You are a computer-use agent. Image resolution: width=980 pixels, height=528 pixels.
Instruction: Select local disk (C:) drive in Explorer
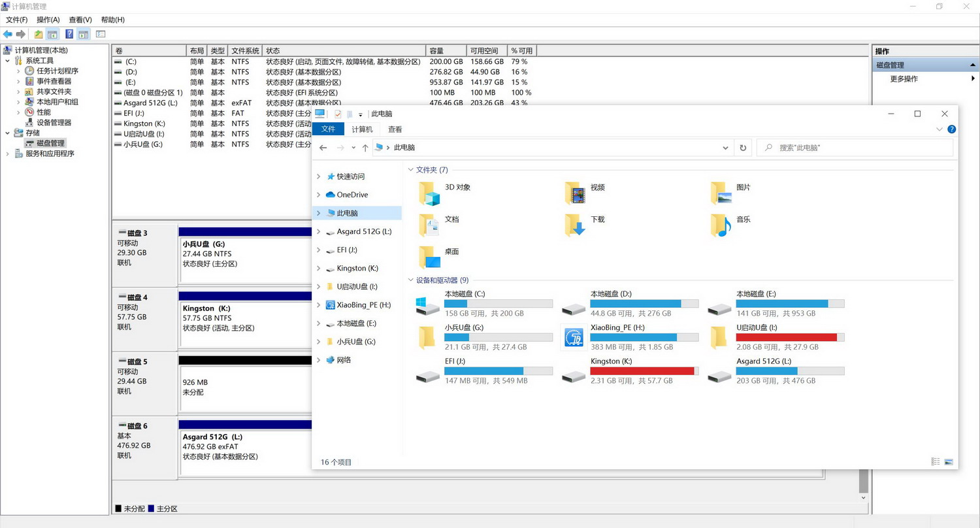483,304
